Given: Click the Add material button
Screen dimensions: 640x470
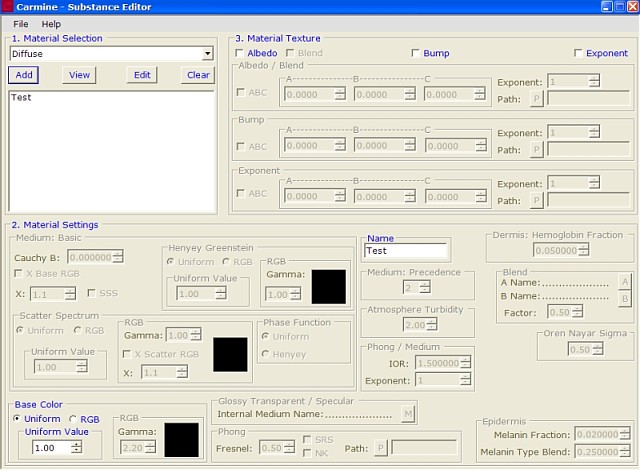Looking at the screenshot, I should click(24, 75).
